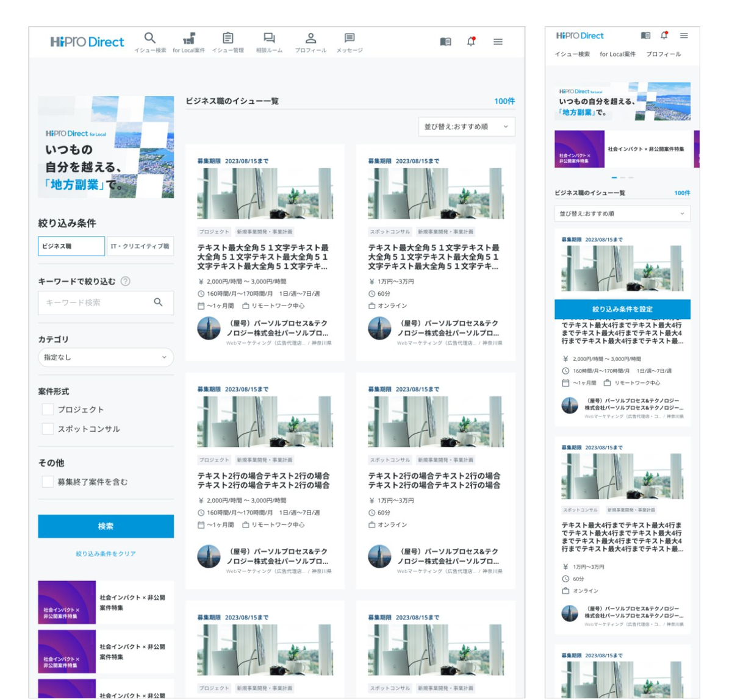Click HiPro Direct logo in mobile header
Viewport: 732px width, 700px height.
579,35
